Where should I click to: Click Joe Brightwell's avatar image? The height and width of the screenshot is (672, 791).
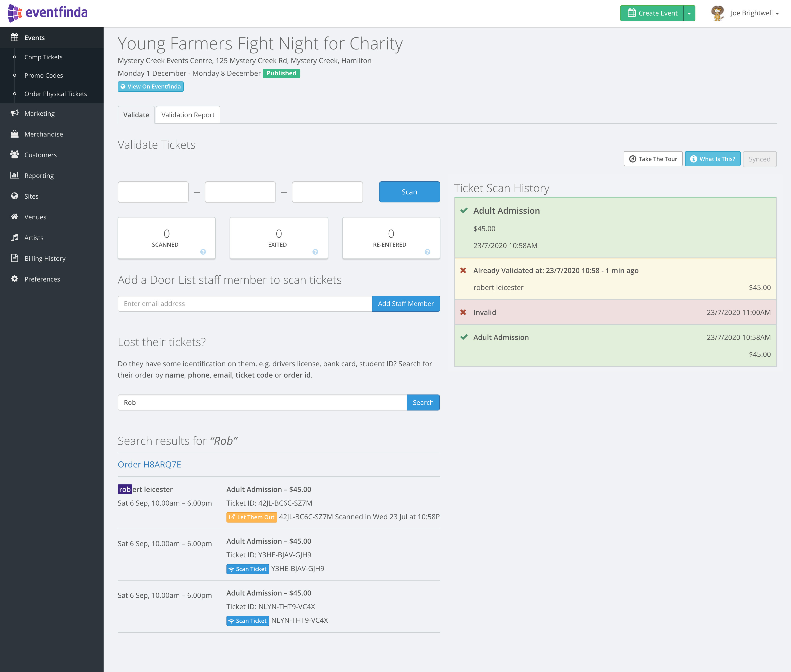click(x=718, y=13)
